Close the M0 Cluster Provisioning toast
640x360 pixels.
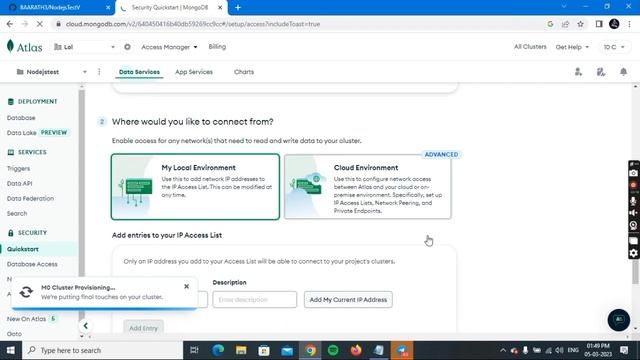tap(187, 287)
